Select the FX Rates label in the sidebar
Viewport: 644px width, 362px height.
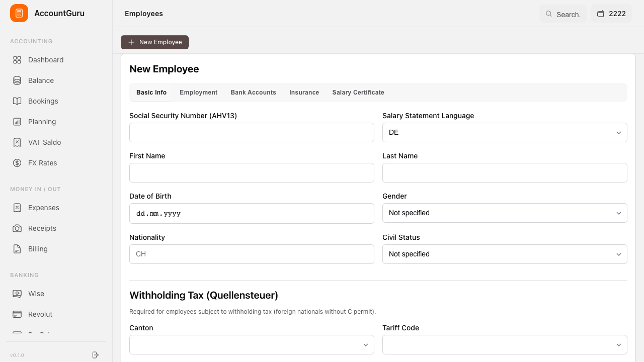pyautogui.click(x=43, y=163)
